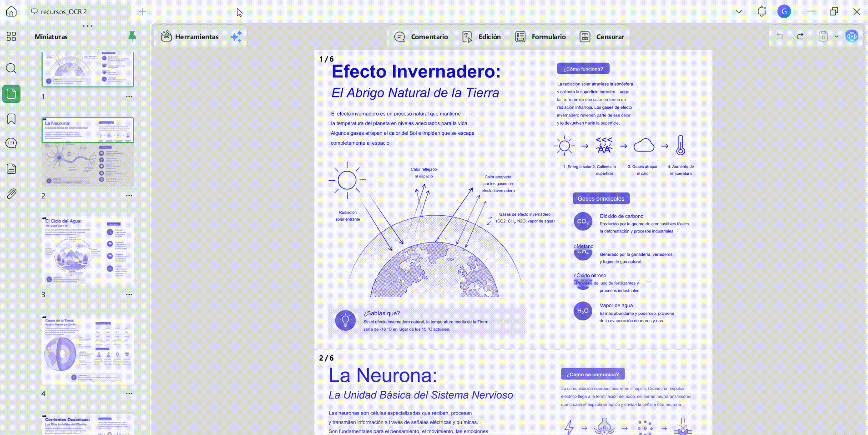Open Herramientas menu
This screenshot has width=868, height=435.
(x=190, y=37)
